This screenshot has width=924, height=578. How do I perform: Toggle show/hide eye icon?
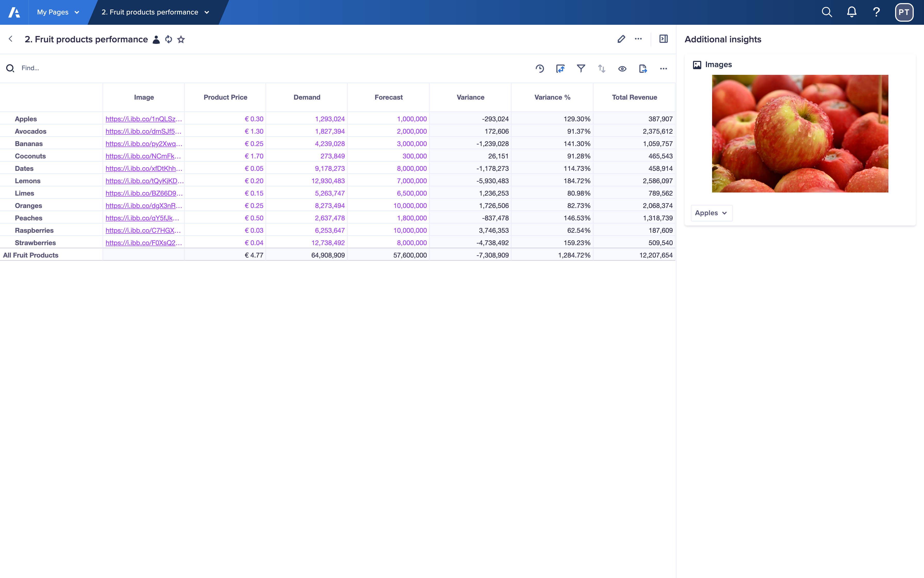click(x=622, y=69)
